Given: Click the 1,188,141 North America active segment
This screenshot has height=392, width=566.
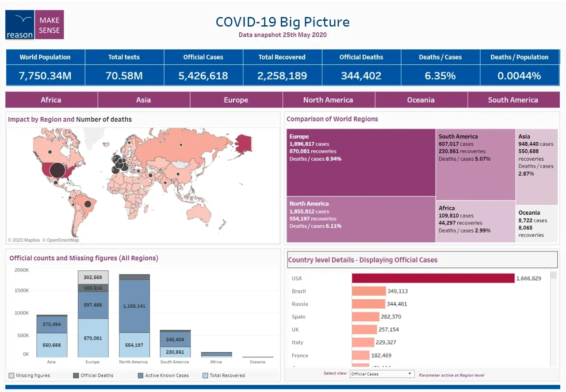Looking at the screenshot, I should tap(134, 306).
